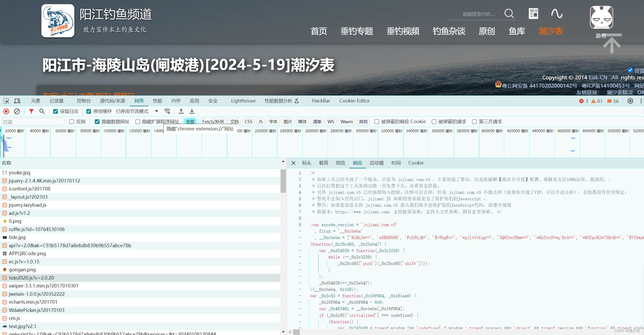Toggle the red filter funnel icon

pos(31,111)
